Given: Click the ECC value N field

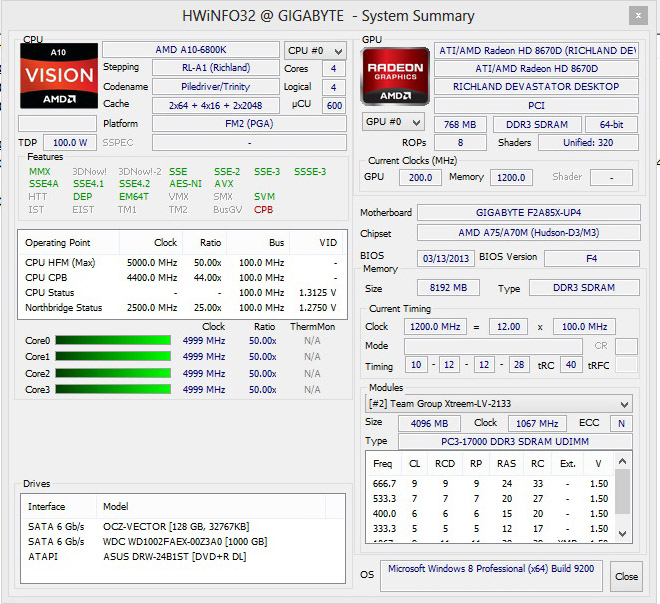Looking at the screenshot, I should click(x=621, y=423).
